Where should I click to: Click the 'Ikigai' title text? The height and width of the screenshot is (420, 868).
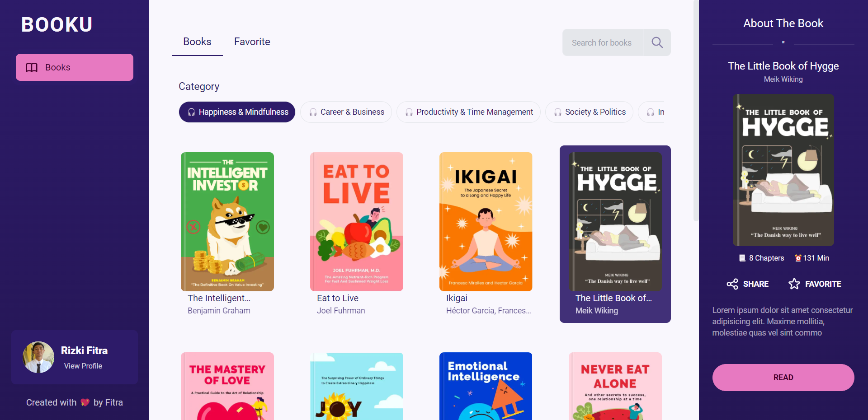(457, 298)
